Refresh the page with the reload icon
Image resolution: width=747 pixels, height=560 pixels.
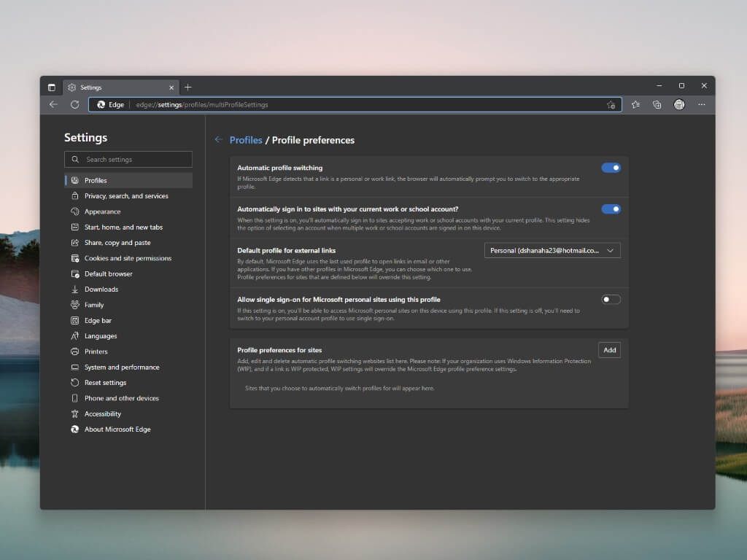coord(75,104)
